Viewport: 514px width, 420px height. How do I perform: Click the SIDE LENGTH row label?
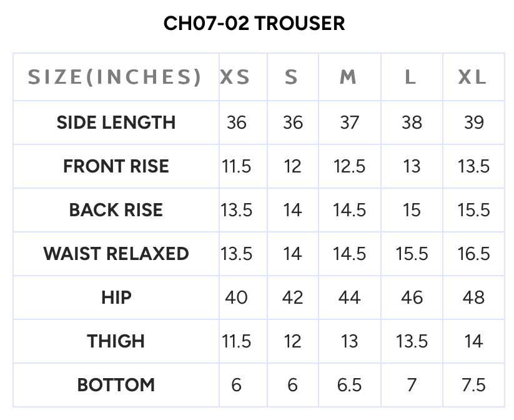pos(116,122)
